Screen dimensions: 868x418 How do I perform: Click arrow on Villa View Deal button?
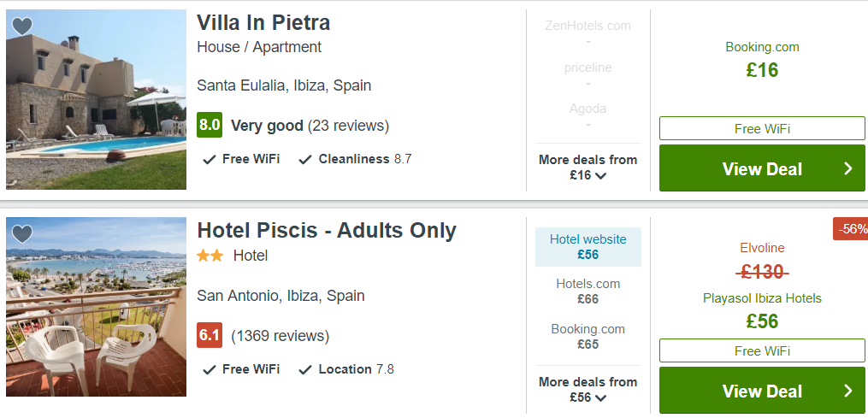pyautogui.click(x=848, y=169)
